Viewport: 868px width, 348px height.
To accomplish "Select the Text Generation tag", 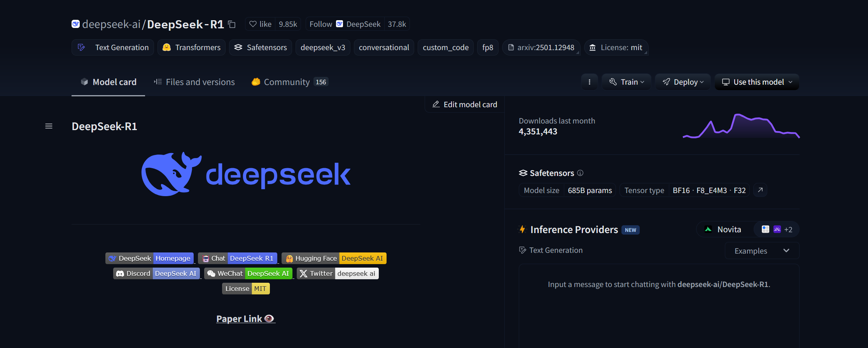I will [113, 47].
